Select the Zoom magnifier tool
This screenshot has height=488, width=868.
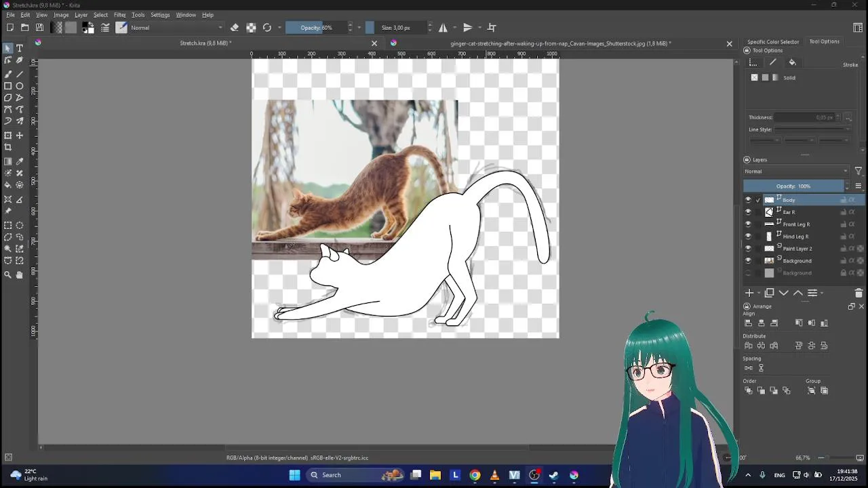7,274
